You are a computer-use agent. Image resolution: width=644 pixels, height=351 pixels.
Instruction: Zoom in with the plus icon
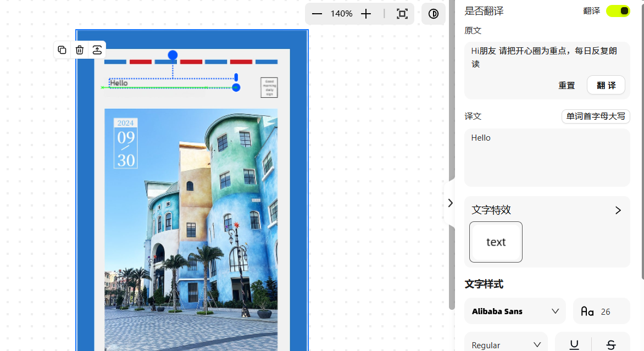[x=366, y=14]
